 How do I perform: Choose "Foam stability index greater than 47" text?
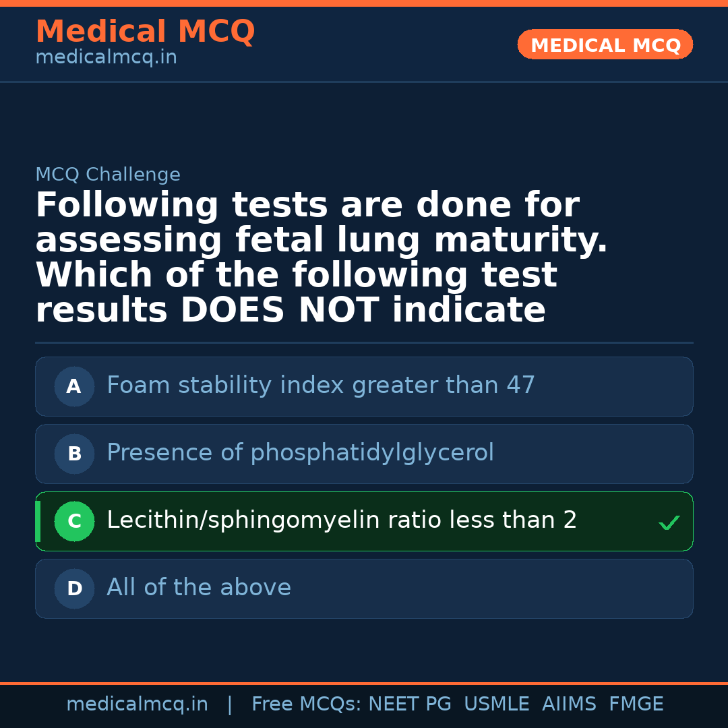tap(320, 386)
